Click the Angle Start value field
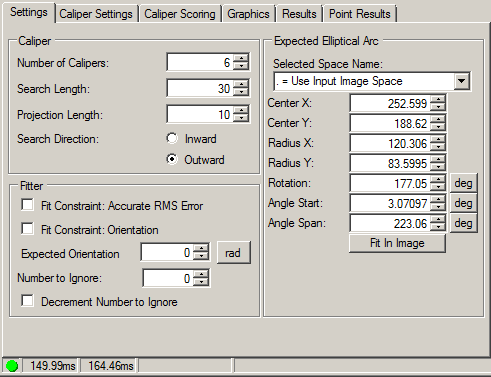 [x=390, y=203]
